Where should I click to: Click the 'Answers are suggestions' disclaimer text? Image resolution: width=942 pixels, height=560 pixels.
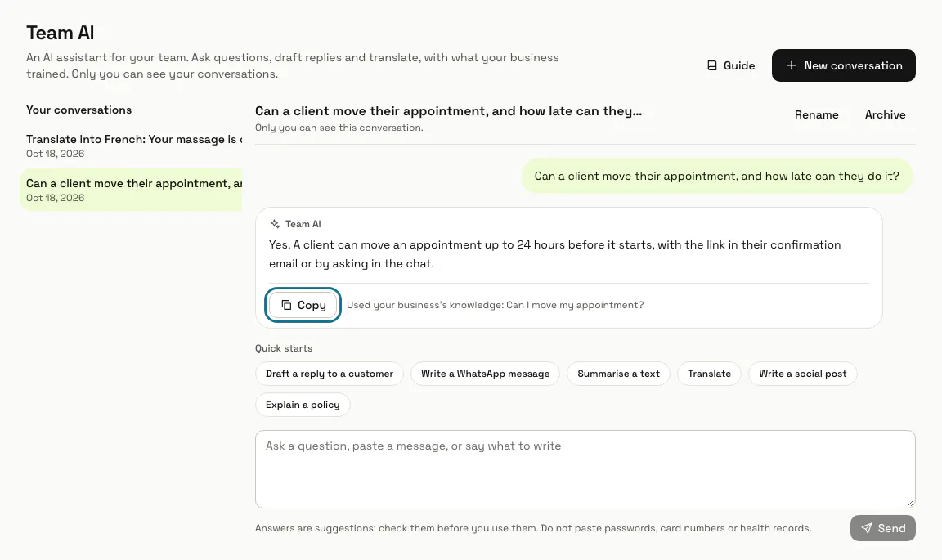click(x=533, y=528)
